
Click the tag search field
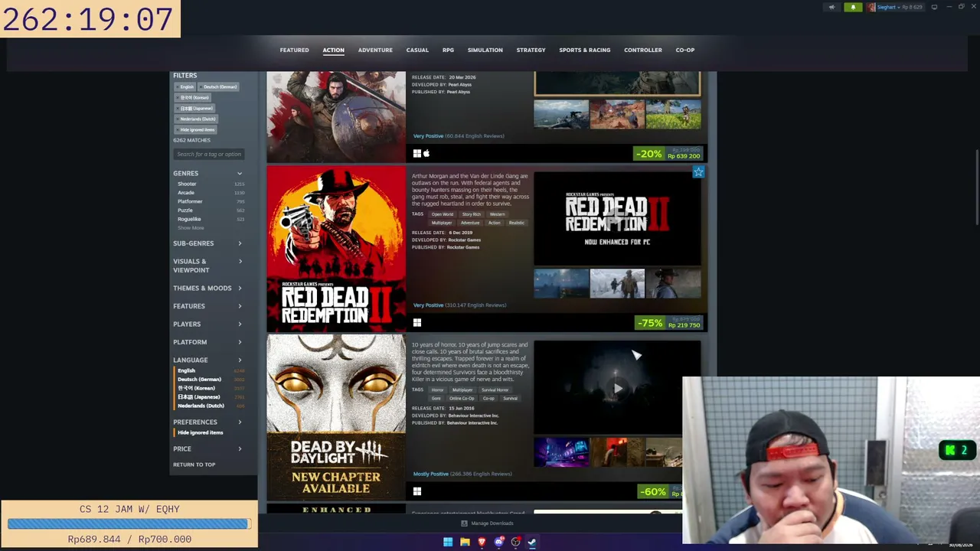209,155
